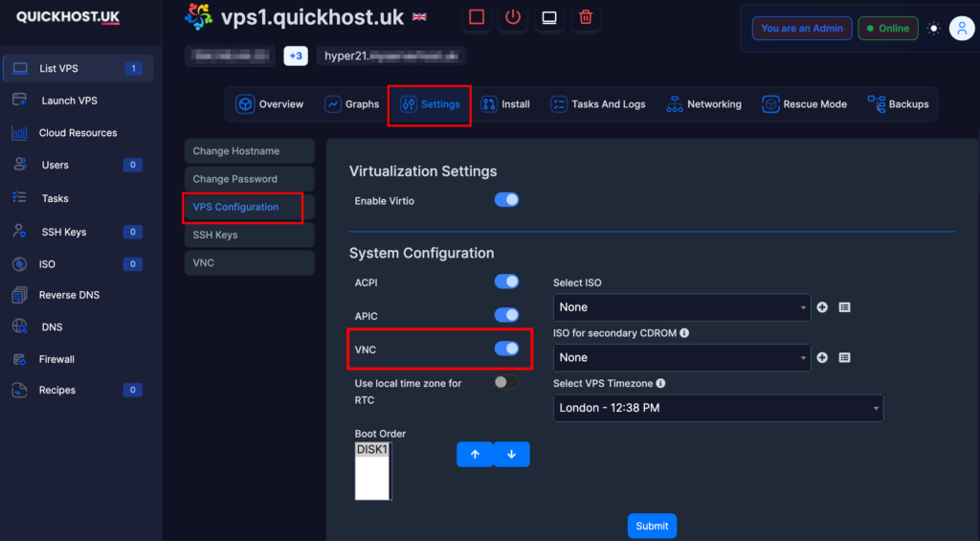The image size is (980, 541).
Task: Open the user profile avatar icon
Action: click(x=961, y=28)
